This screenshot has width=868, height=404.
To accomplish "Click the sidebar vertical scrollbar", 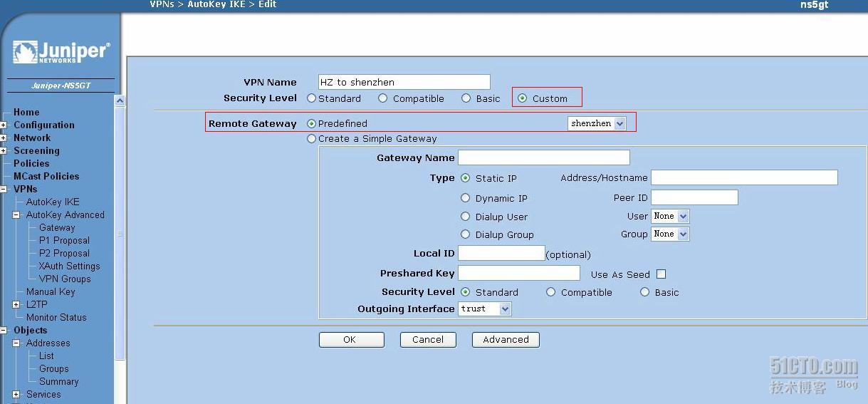I will [x=120, y=235].
